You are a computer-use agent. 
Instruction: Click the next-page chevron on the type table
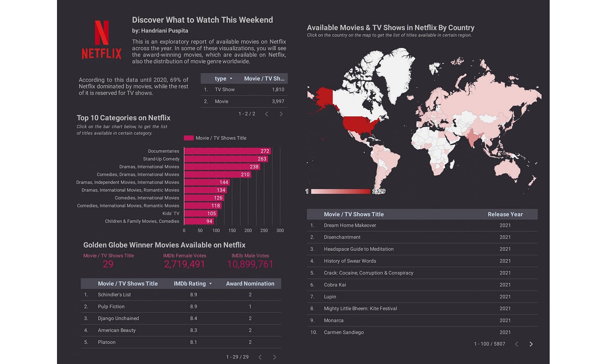(x=281, y=113)
